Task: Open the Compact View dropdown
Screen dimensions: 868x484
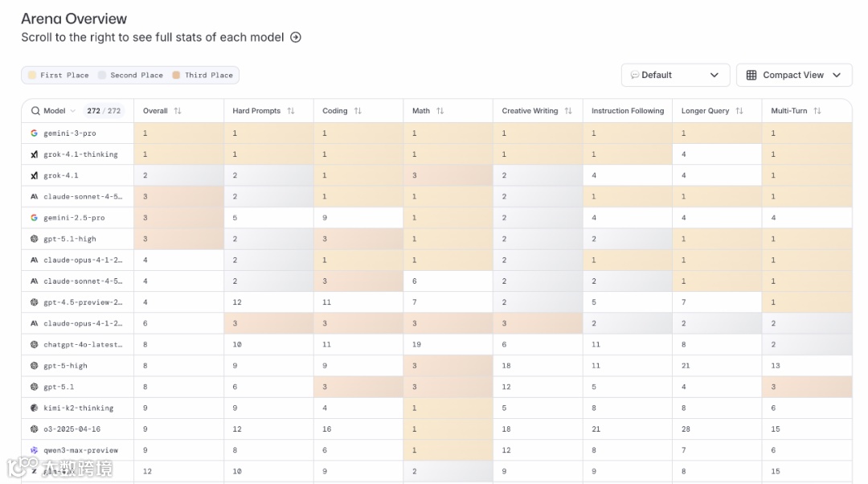Action: pyautogui.click(x=793, y=75)
